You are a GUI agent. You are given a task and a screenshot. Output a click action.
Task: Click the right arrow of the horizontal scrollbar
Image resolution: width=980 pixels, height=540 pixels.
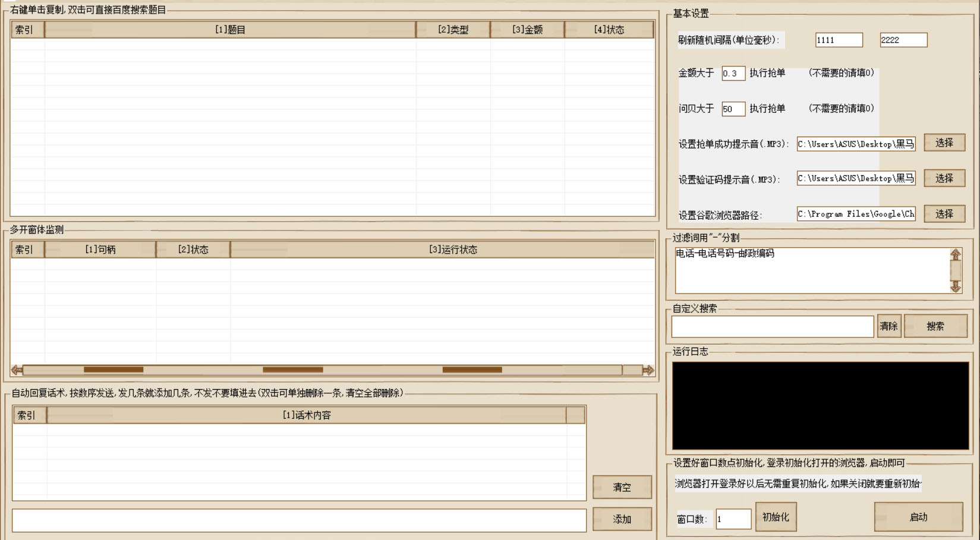pos(648,370)
